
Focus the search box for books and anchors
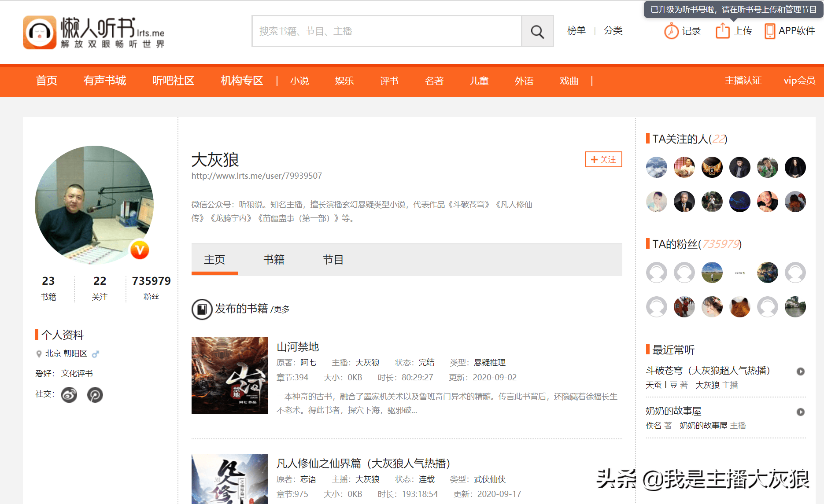(387, 31)
